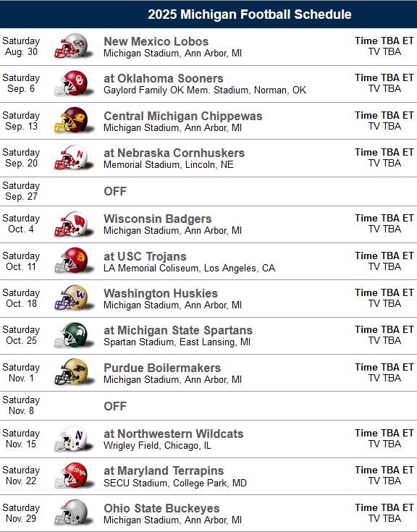Click the Oklahoma Sooners helmet icon
This screenshot has height=532, width=417.
[x=74, y=83]
